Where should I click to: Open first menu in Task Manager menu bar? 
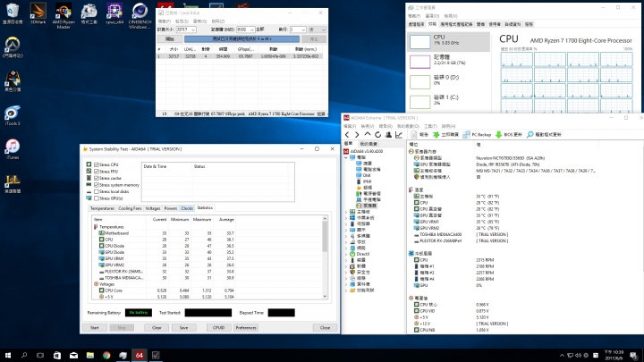click(x=414, y=16)
